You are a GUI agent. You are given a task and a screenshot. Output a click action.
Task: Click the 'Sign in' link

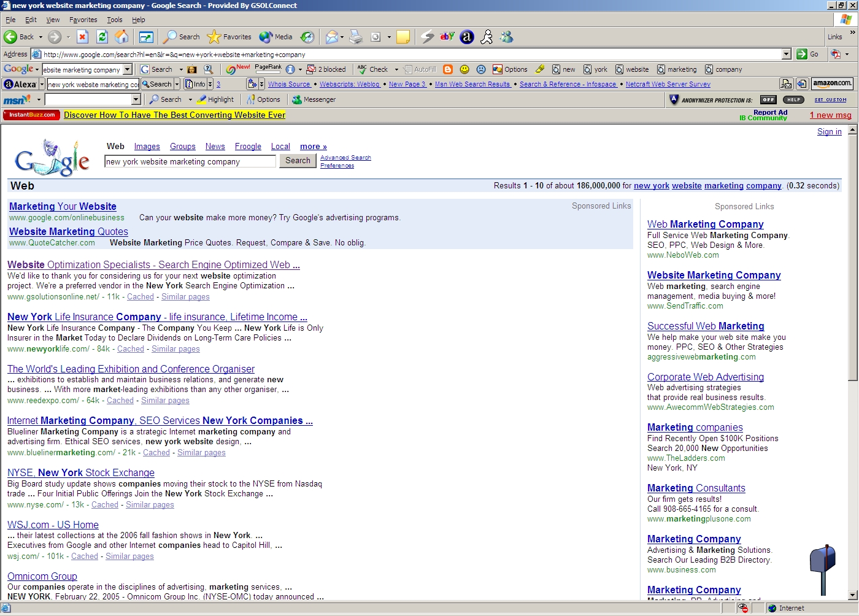830,132
